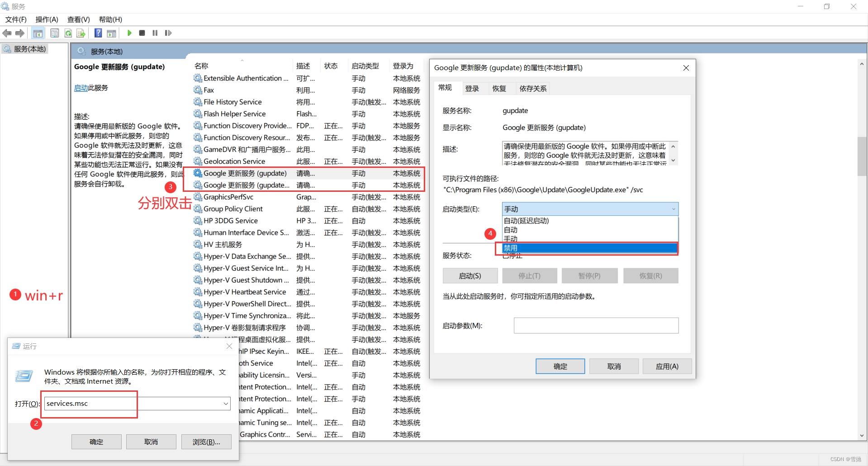Select the Human Interface Device S... row

coord(308,233)
